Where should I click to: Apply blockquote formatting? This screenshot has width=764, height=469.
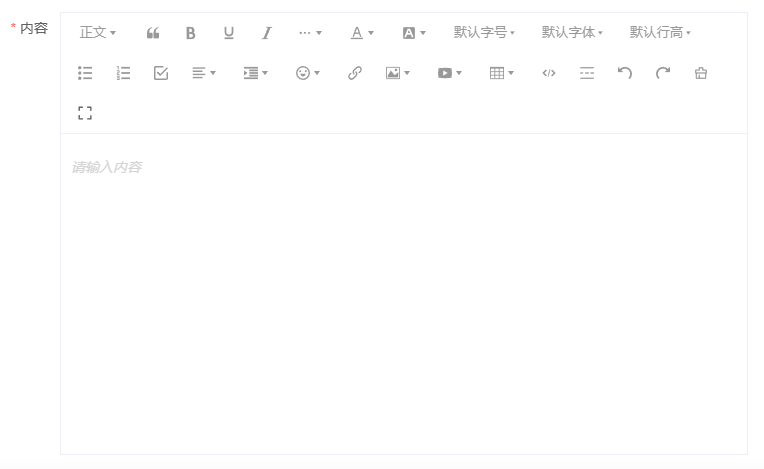click(153, 33)
